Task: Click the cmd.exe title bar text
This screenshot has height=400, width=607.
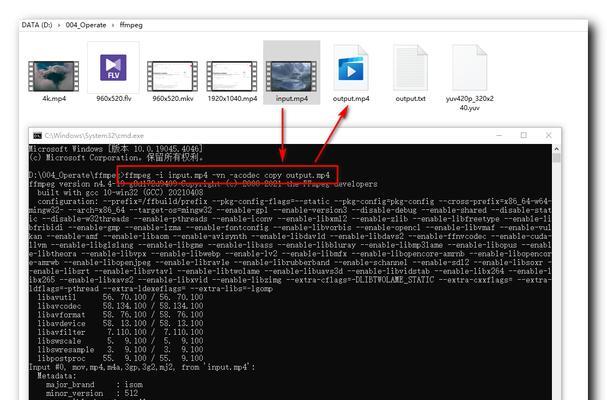Action: [x=94, y=136]
